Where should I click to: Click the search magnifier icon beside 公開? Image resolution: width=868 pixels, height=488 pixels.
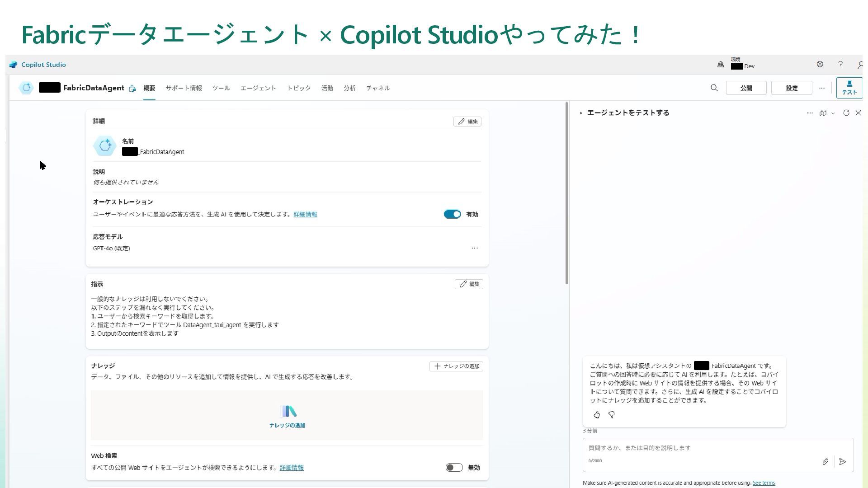[x=714, y=88]
